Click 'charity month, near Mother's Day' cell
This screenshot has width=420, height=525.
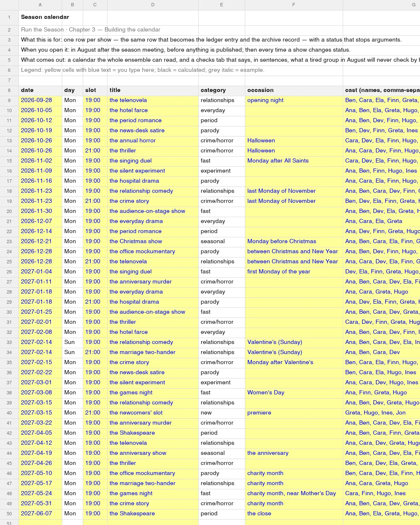point(294,493)
